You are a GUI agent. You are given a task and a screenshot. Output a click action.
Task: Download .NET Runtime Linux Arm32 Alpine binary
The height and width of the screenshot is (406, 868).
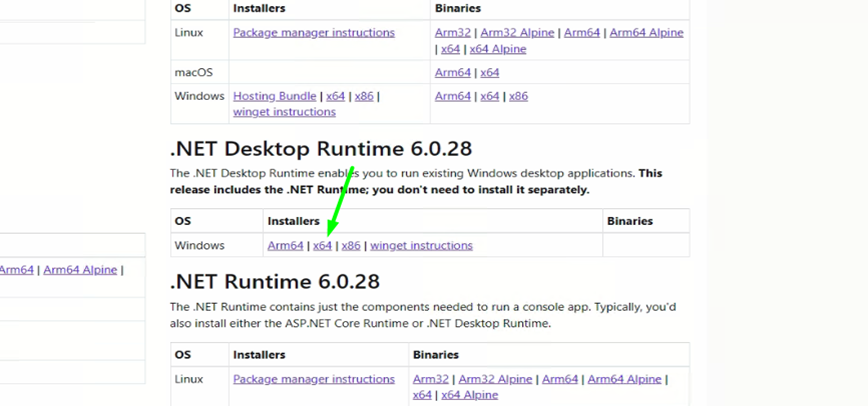pyautogui.click(x=495, y=379)
